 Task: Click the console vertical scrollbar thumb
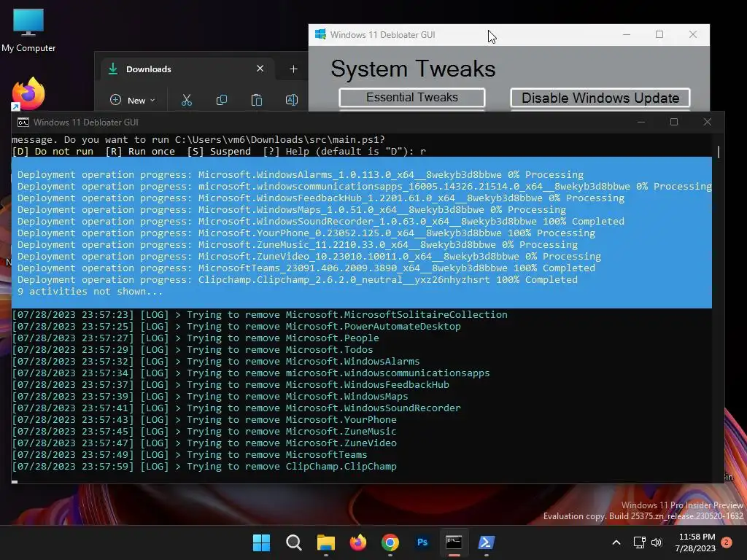[x=719, y=152]
